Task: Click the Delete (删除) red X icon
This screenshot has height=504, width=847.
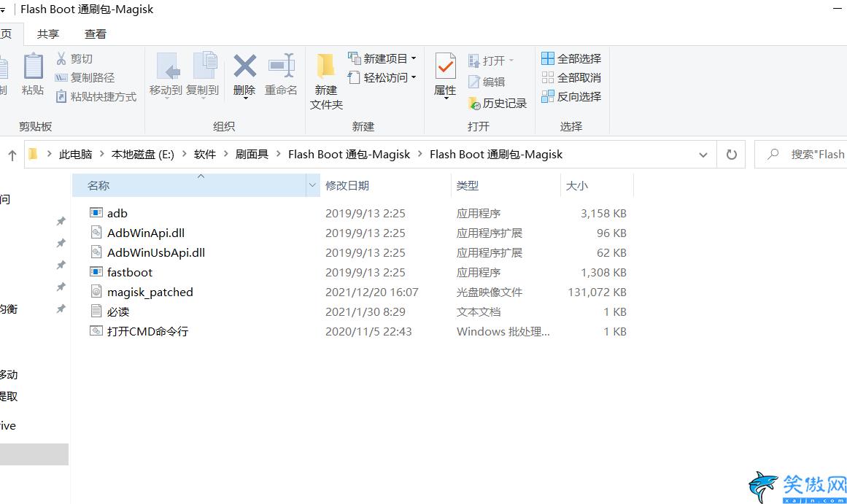Action: pos(244,66)
